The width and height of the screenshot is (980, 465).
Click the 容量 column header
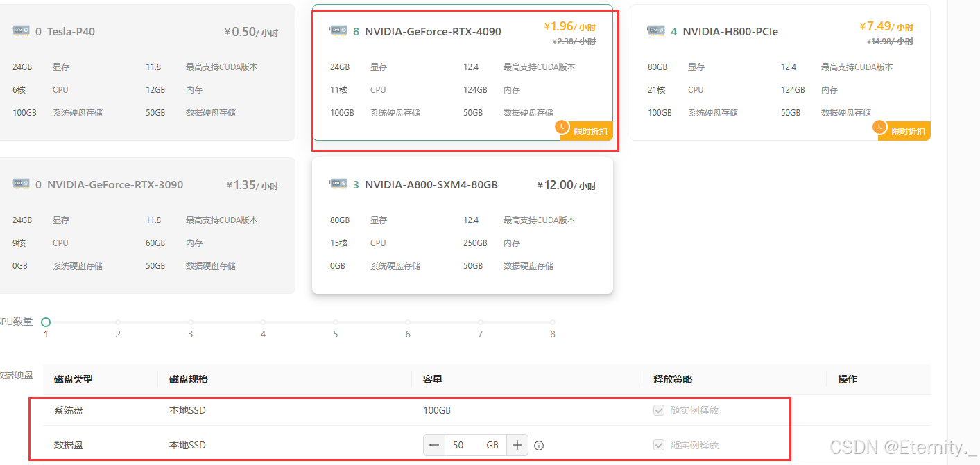(x=433, y=379)
